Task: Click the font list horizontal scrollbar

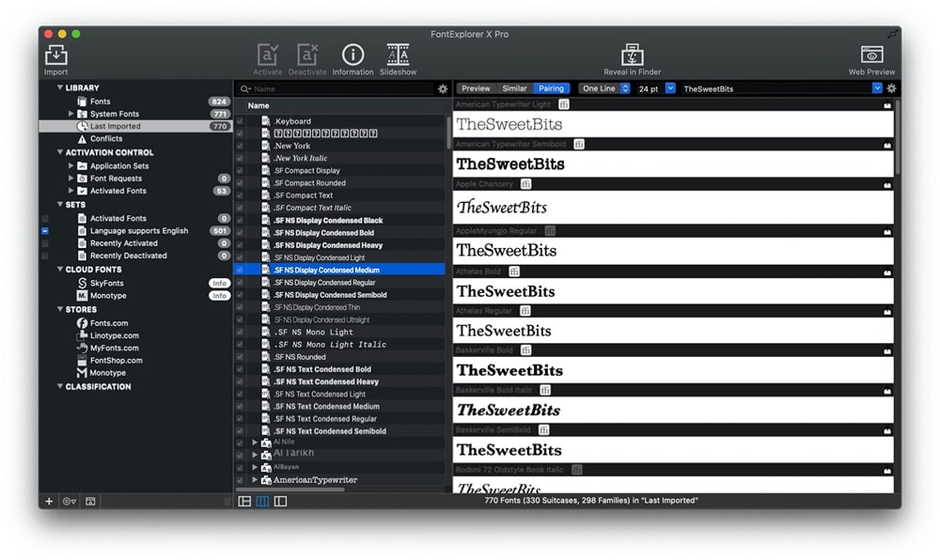Action: point(290,490)
